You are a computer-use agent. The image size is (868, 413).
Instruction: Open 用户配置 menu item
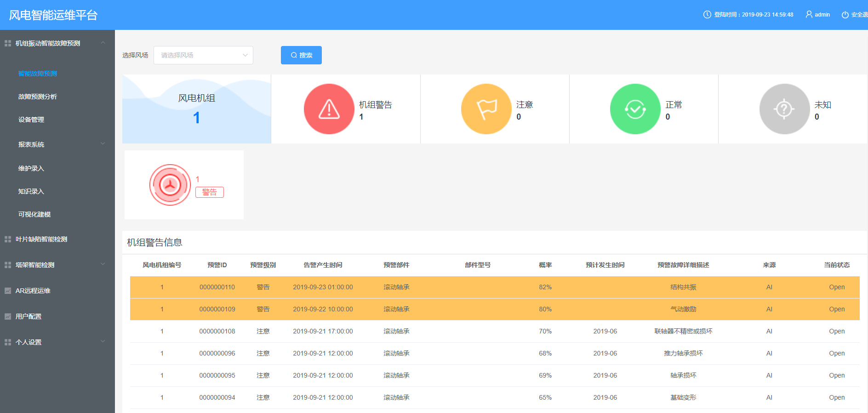[29, 316]
